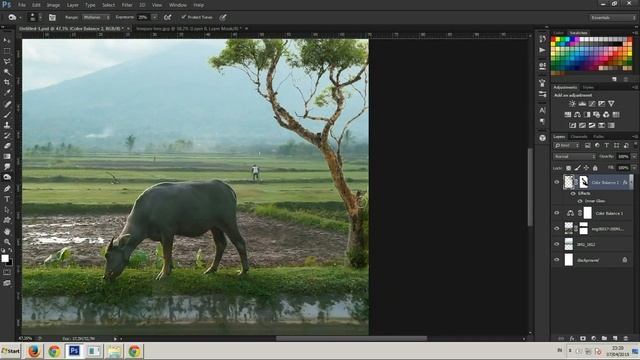This screenshot has height=360, width=640.
Task: Select the Gradient tool
Action: tap(7, 156)
